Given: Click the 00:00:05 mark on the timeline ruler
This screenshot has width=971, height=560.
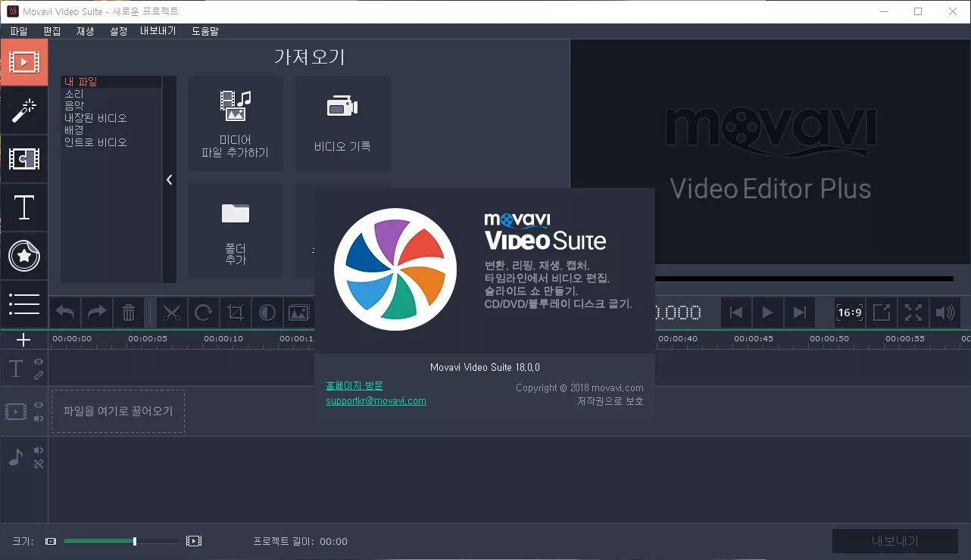Looking at the screenshot, I should pyautogui.click(x=148, y=339).
